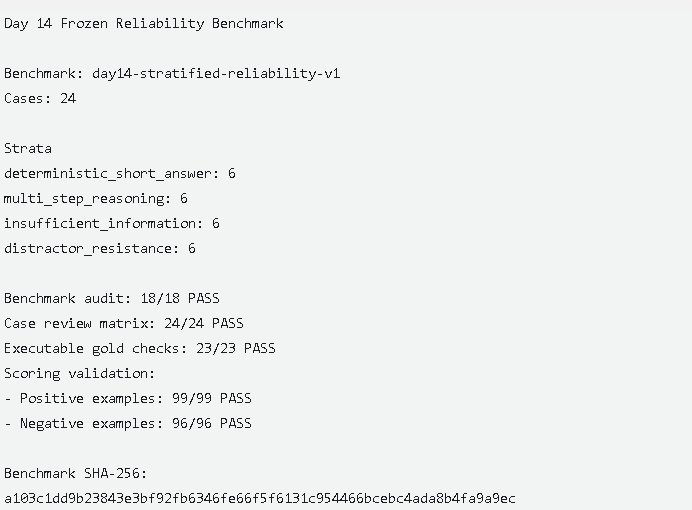
Task: Click the number 24 after Cases
Action: [68, 98]
